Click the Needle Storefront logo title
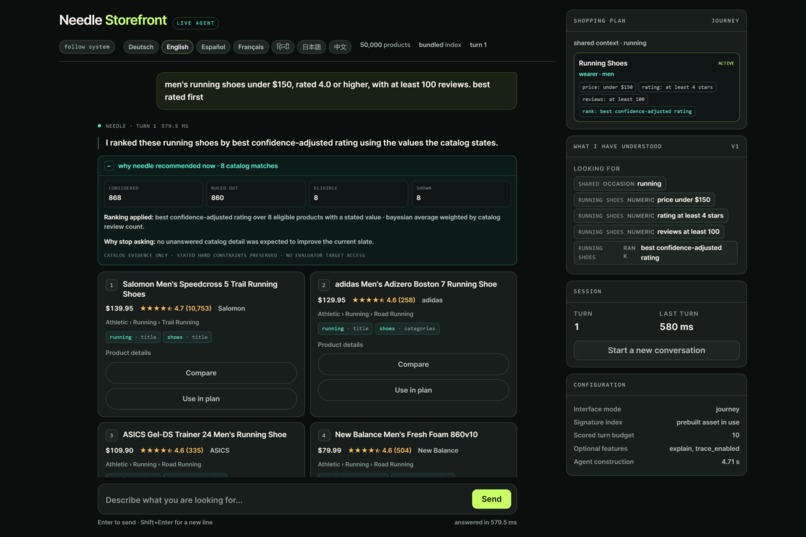806x537 pixels. coord(113,21)
